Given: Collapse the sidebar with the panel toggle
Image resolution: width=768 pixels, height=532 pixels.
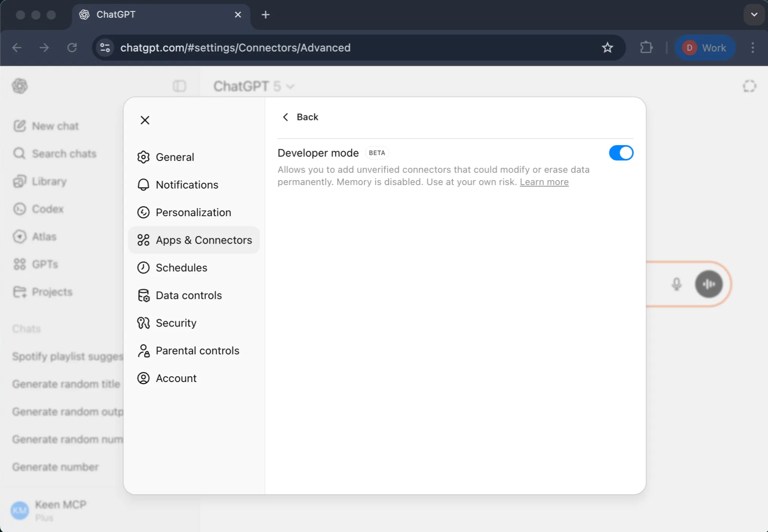Looking at the screenshot, I should pyautogui.click(x=179, y=86).
